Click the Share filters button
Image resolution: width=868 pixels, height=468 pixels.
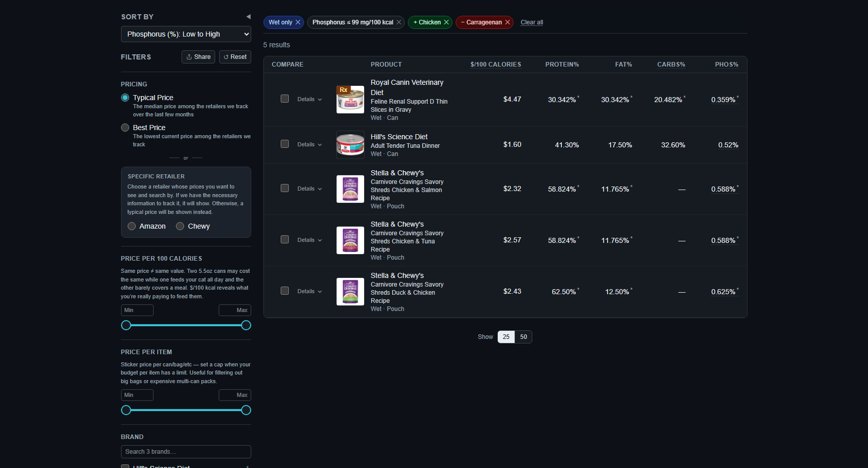pos(198,57)
